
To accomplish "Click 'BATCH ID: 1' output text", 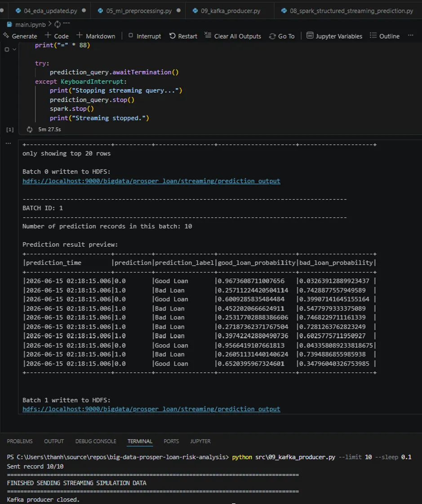I will (43, 208).
